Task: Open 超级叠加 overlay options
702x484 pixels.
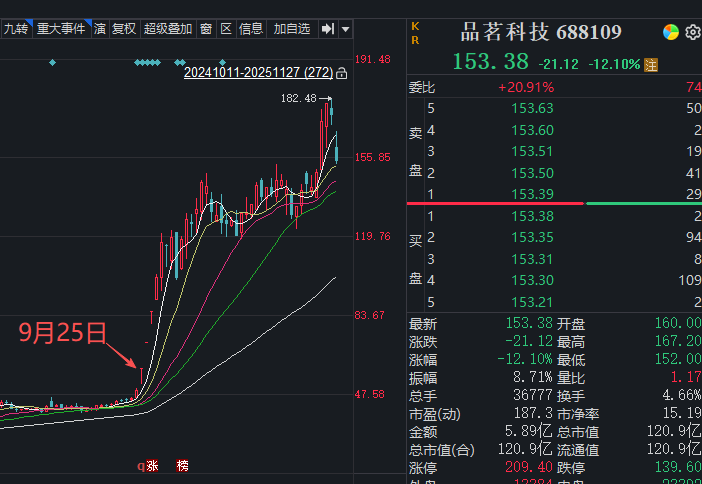Action: click(167, 29)
